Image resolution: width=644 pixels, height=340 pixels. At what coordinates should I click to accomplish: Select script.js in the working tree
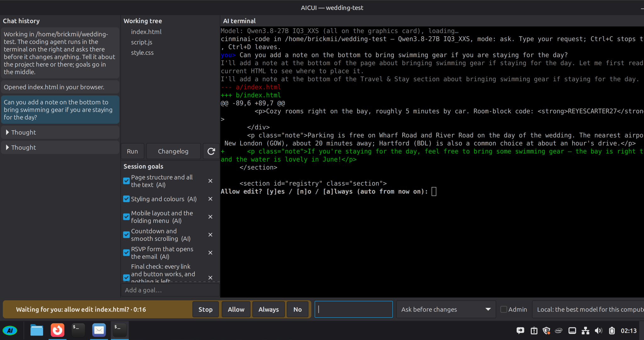click(x=142, y=42)
